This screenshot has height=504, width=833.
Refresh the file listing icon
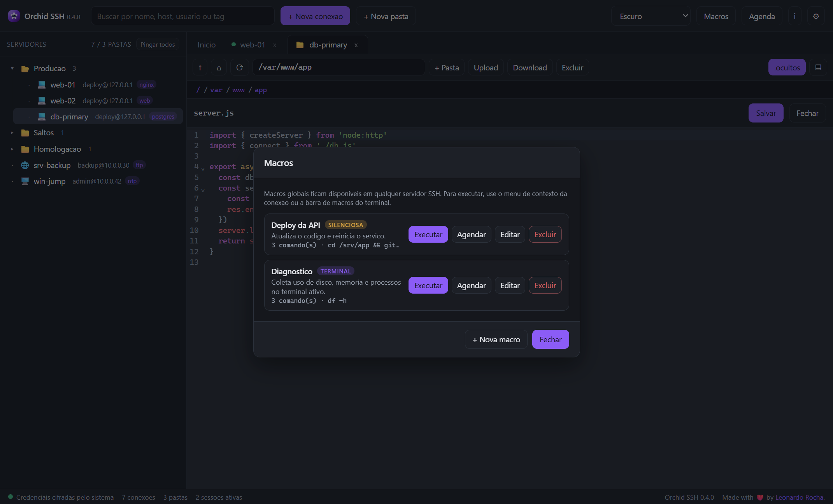240,68
